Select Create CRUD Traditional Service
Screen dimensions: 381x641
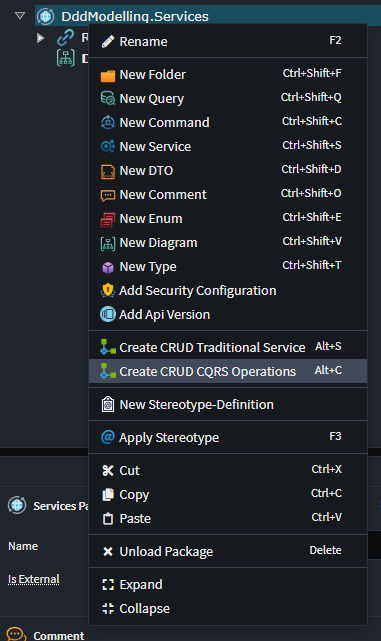[228, 347]
